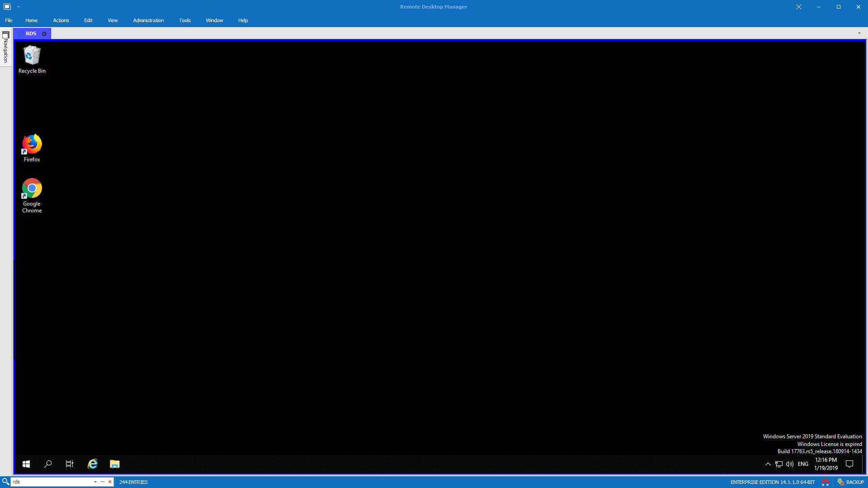
Task: Click the Window menu item
Action: [214, 20]
